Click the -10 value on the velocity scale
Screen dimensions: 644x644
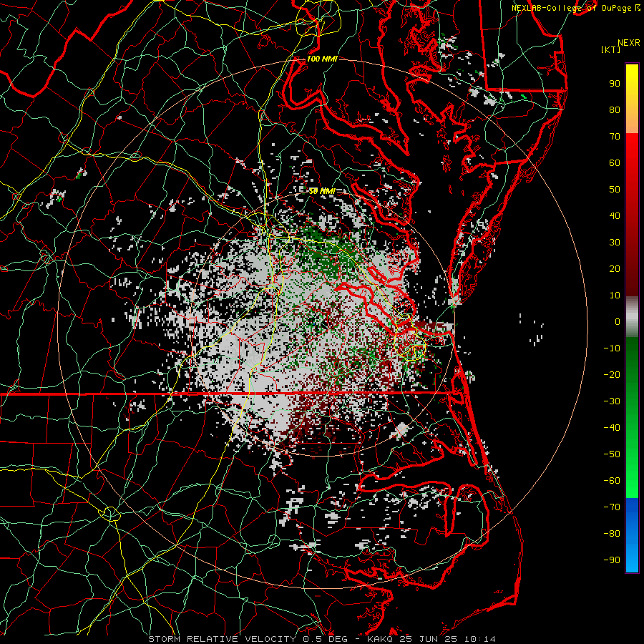612,348
